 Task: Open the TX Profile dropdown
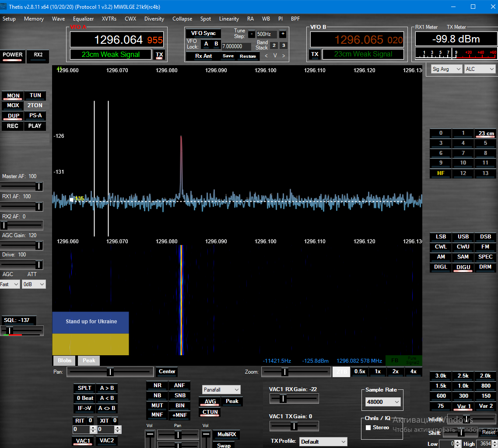(x=323, y=441)
